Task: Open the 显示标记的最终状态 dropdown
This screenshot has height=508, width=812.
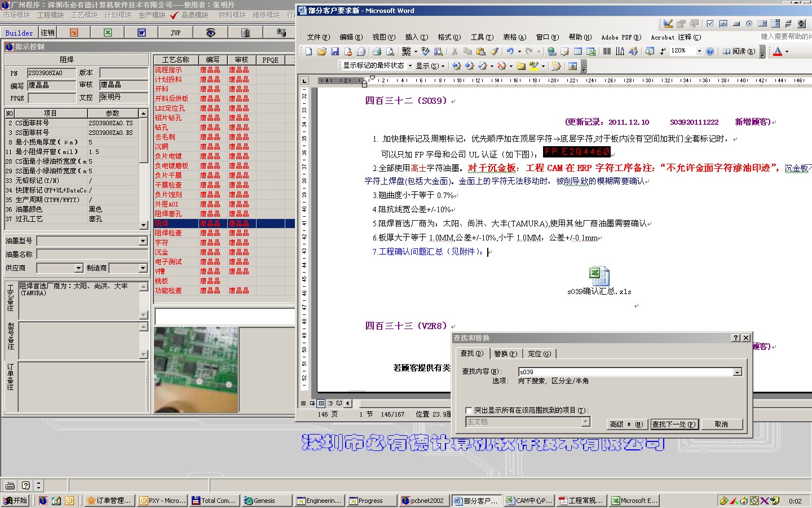Action: [410, 66]
